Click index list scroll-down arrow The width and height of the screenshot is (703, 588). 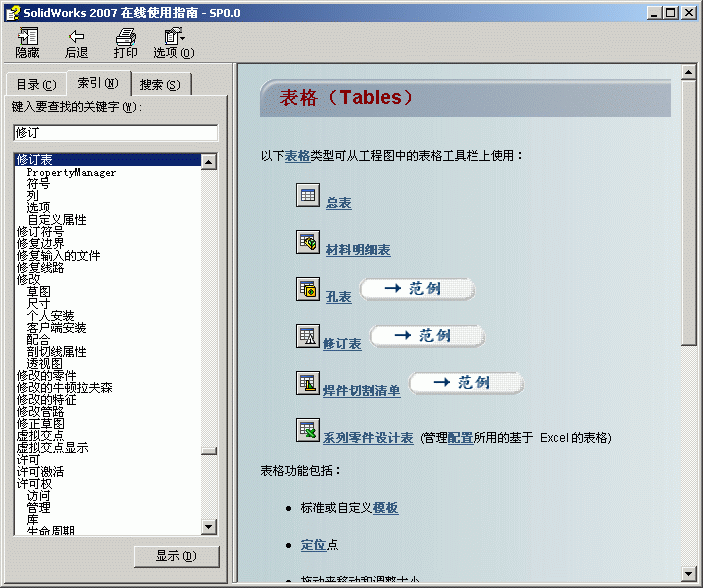[209, 527]
